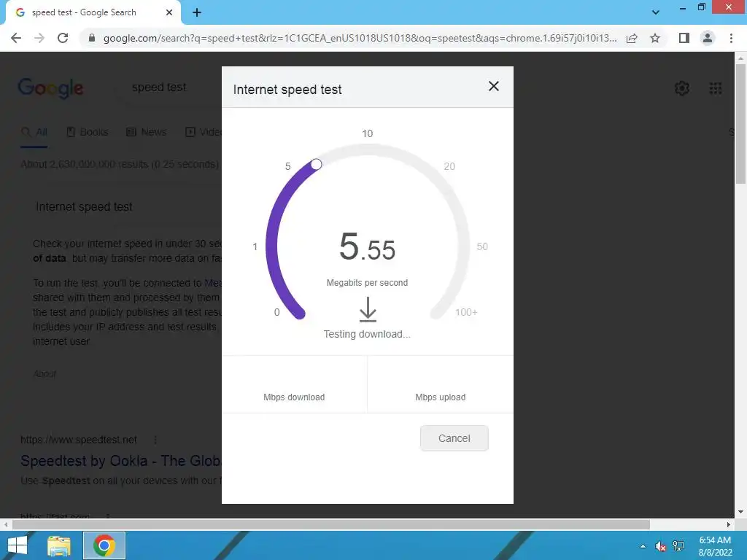Select the All search tab
The height and width of the screenshot is (560, 747).
pos(34,132)
